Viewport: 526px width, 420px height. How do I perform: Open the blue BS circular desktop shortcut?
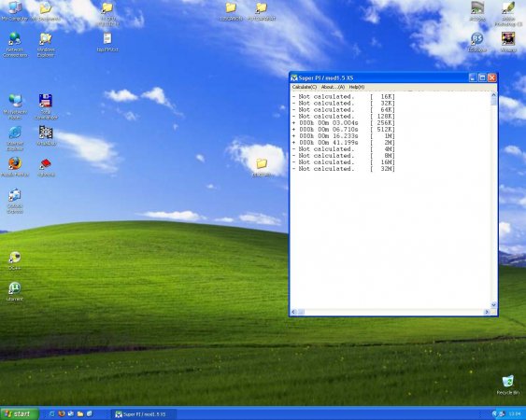click(x=476, y=42)
